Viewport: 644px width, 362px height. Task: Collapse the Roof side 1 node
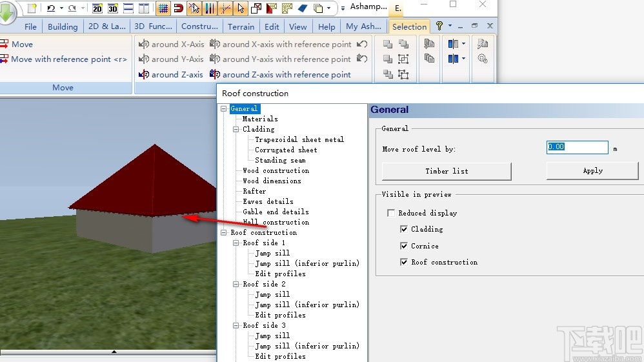236,243
